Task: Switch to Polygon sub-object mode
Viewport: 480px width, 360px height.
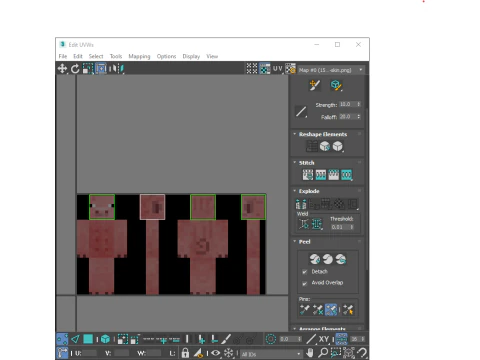Action: coord(88,339)
